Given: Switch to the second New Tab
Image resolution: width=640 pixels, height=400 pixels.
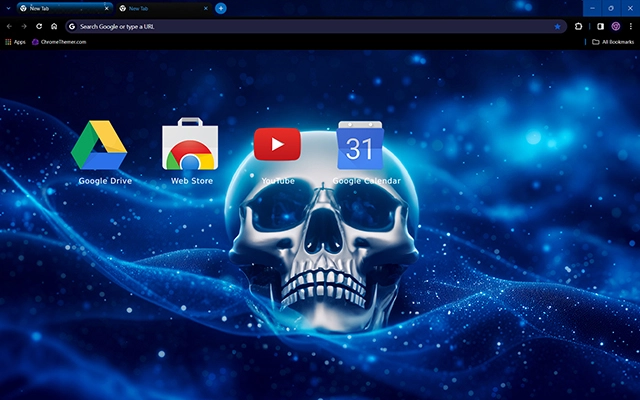Looking at the screenshot, I should 164,8.
